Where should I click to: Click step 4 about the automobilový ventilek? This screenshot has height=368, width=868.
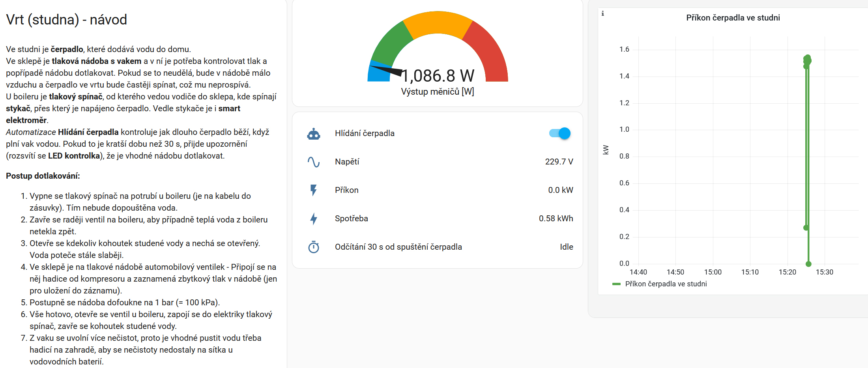coord(153,279)
